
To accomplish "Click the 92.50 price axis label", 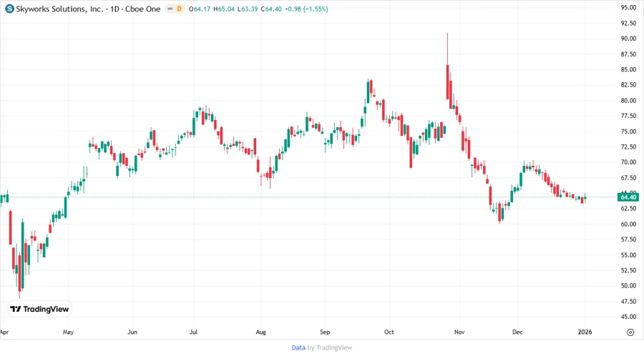I will coord(628,24).
